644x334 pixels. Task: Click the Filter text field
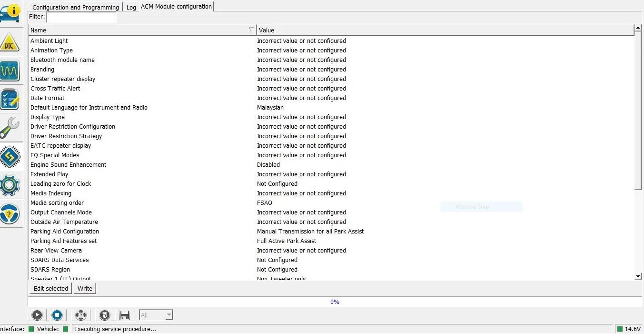81,17
